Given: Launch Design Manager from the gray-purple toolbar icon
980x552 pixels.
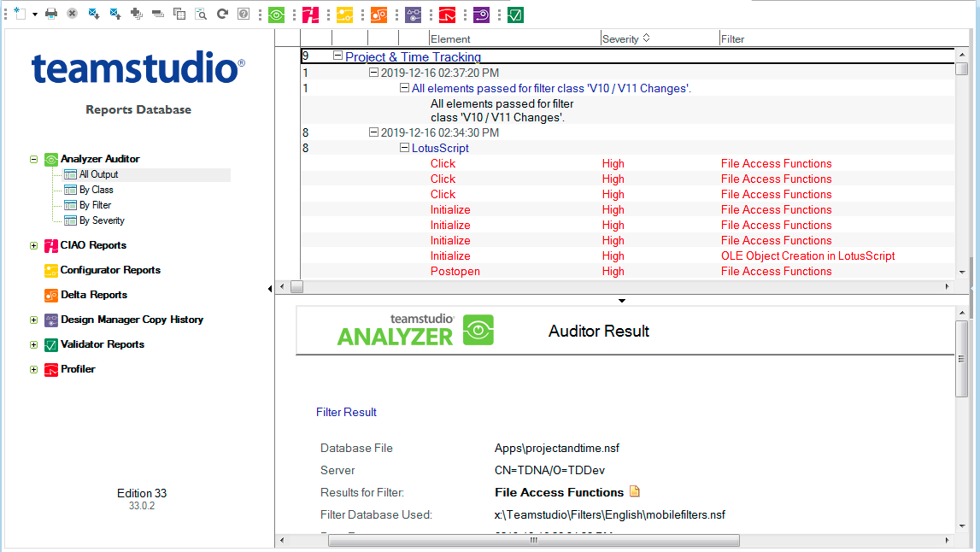Looking at the screenshot, I should pos(414,15).
